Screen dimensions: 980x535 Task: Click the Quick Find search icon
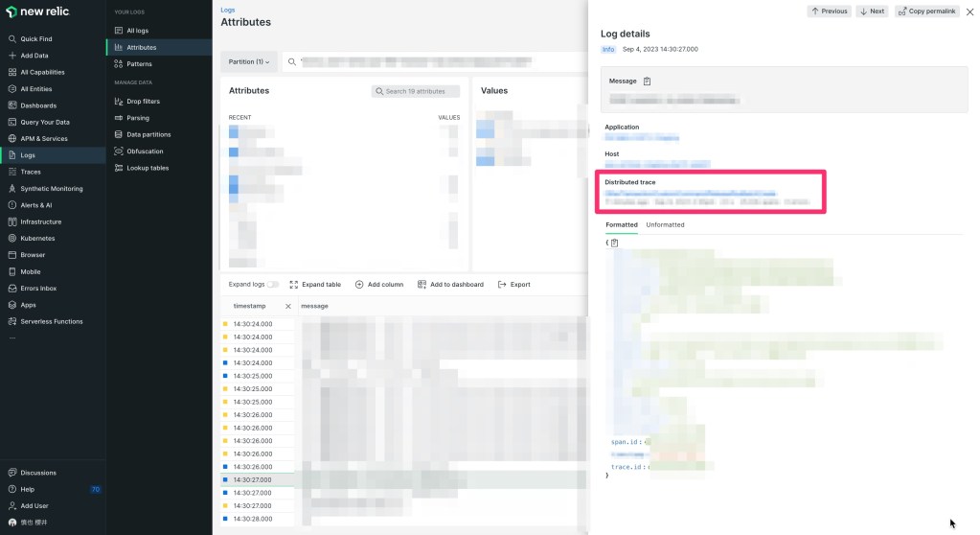[x=11, y=39]
